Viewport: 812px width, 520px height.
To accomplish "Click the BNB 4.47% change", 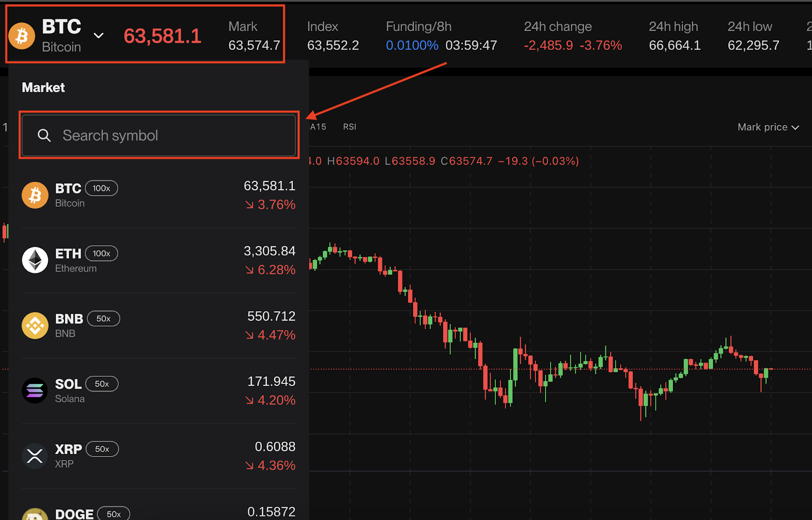I will tap(270, 335).
